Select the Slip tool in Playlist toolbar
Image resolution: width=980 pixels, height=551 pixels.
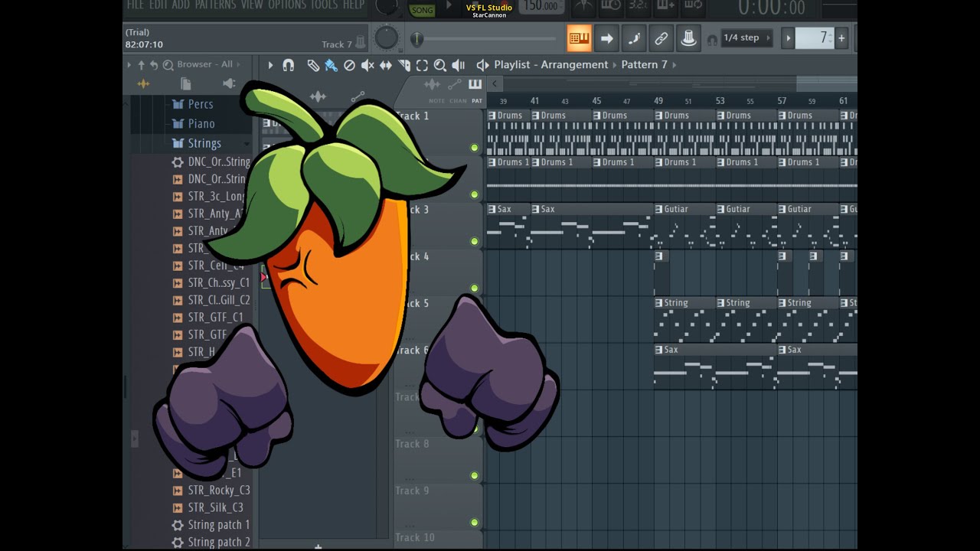[x=386, y=65]
